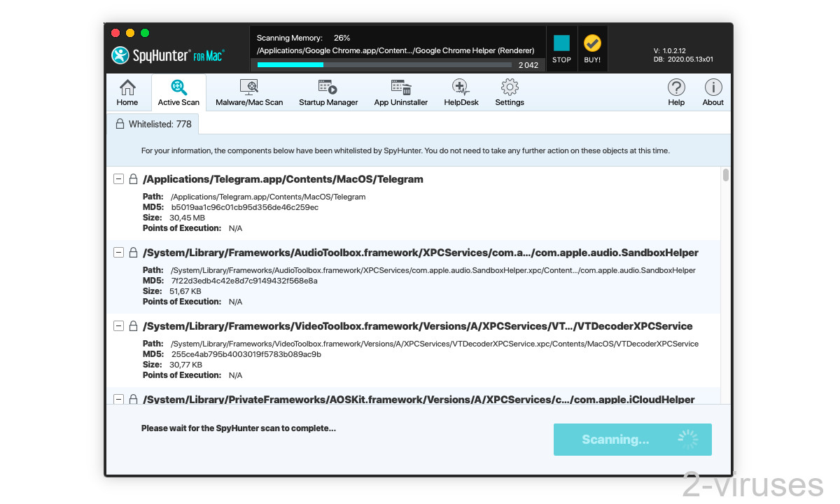This screenshot has height=504, width=840.
Task: Select the AOSKit iCloudHelper entry title
Action: pyautogui.click(x=419, y=399)
